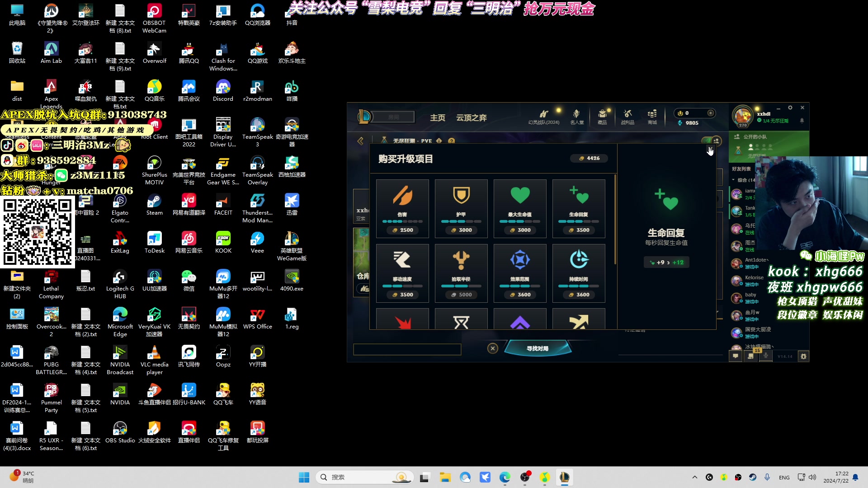The height and width of the screenshot is (488, 868).
Task: Open the FACEIT desktop icon
Action: tap(223, 205)
